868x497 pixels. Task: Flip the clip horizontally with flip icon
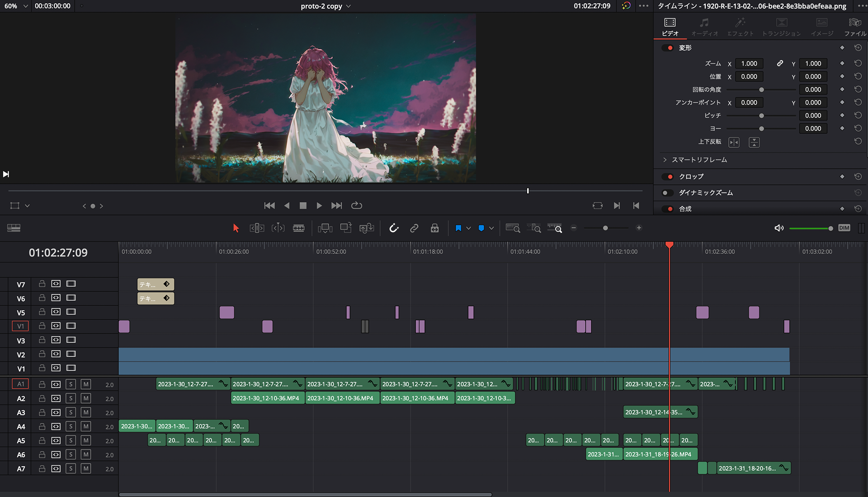coord(734,142)
